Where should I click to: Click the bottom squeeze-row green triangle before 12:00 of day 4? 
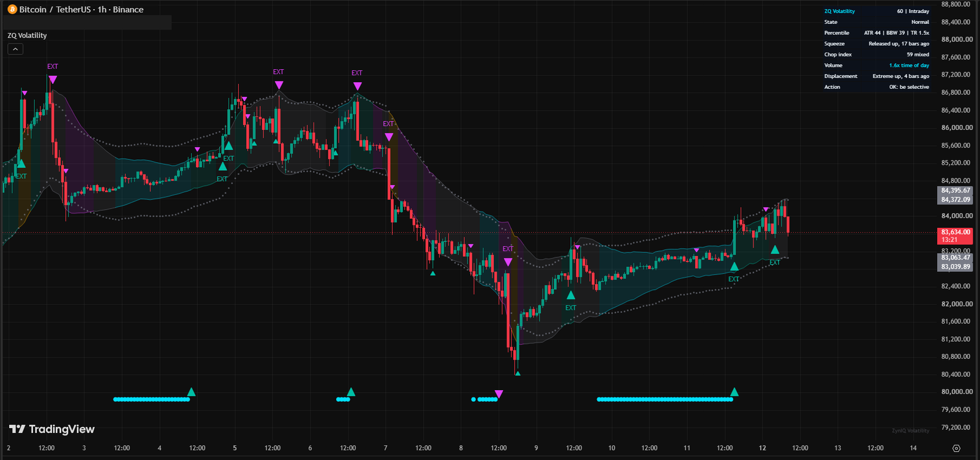(x=191, y=392)
